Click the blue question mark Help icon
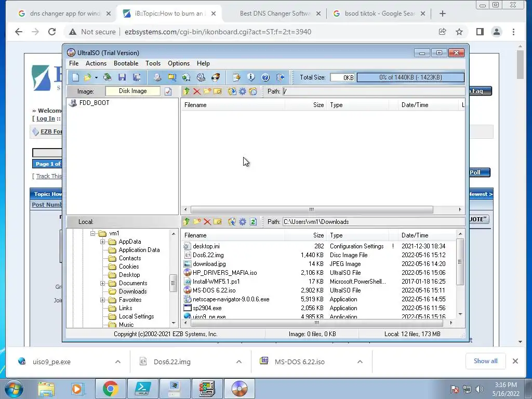Screen dimensions: 532x399 pyautogui.click(x=265, y=77)
